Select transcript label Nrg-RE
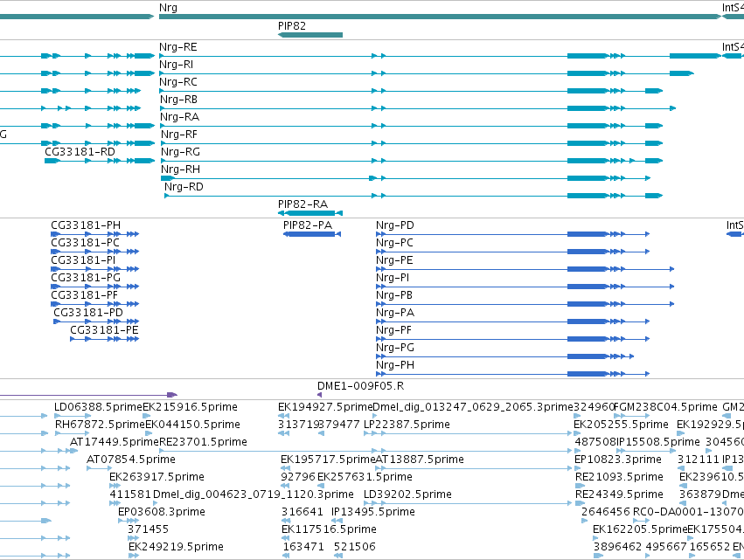 (178, 47)
